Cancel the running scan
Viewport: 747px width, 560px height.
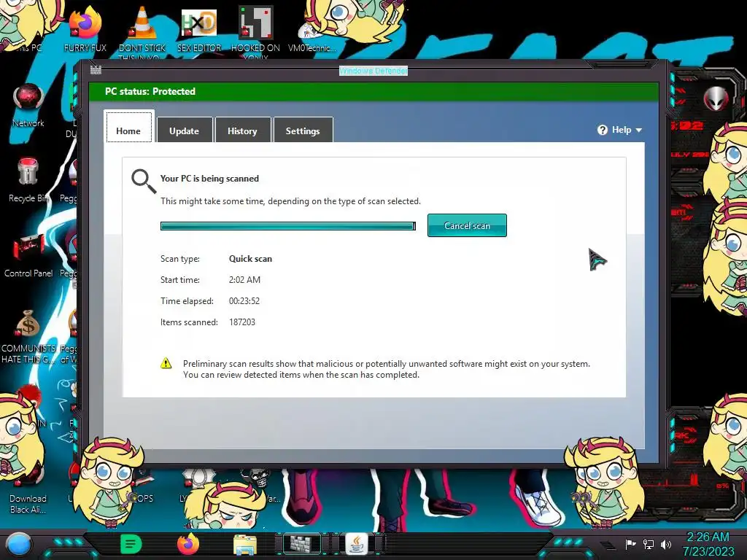click(467, 225)
